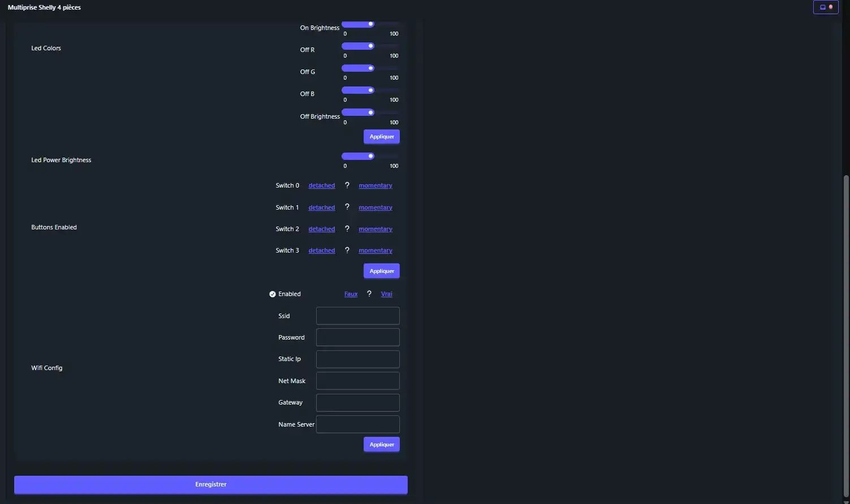Click the device status icon in header
Screen dimensions: 850x504
825,7
